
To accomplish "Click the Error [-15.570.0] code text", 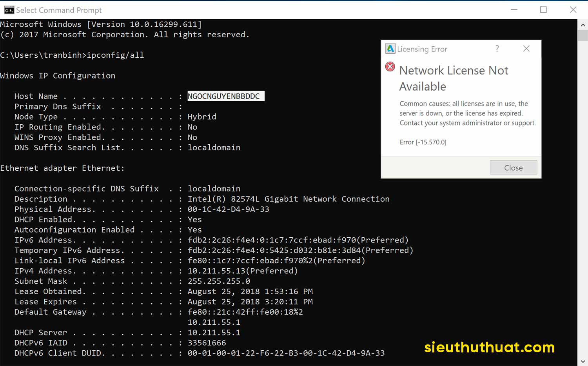I will [x=423, y=142].
